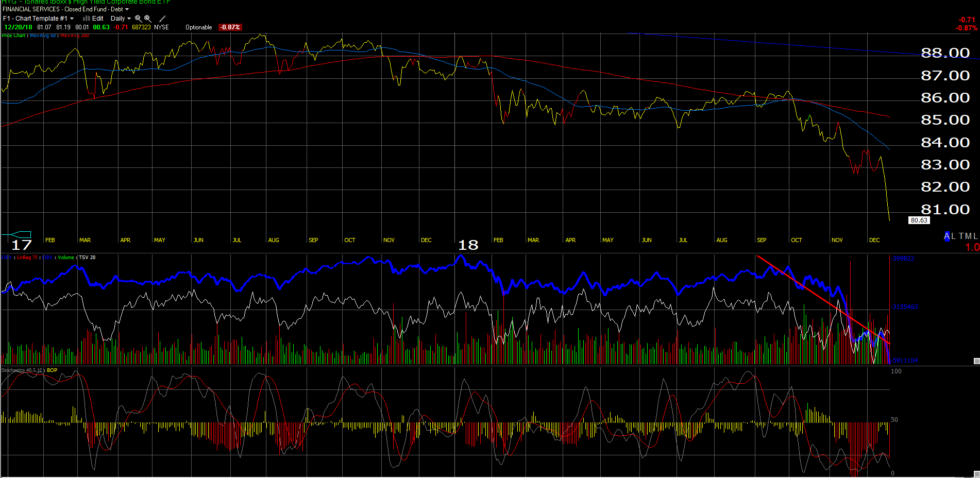Screen dimensions: 980x478
Task: Click the year 17 marker on time axis
Action: pos(22,245)
